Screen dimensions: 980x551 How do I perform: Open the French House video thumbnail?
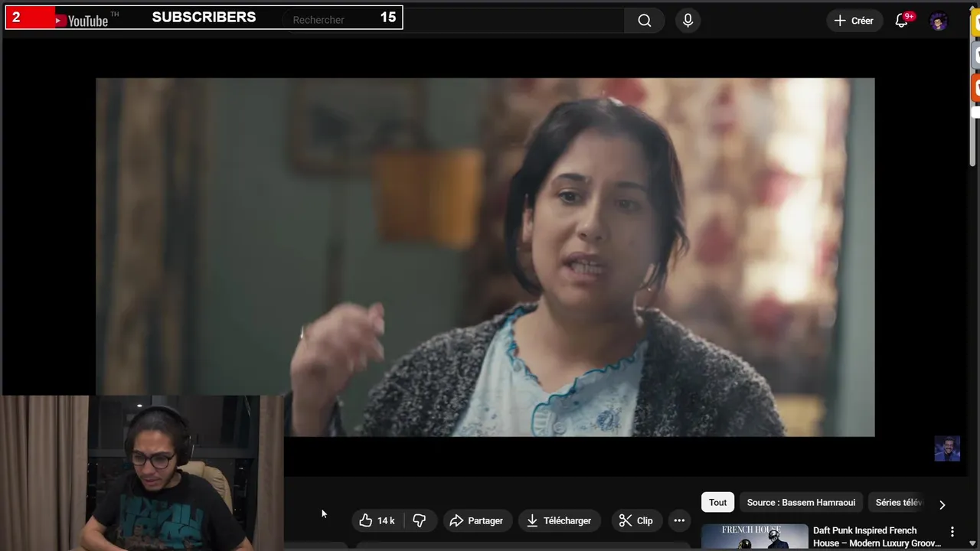coord(754,537)
